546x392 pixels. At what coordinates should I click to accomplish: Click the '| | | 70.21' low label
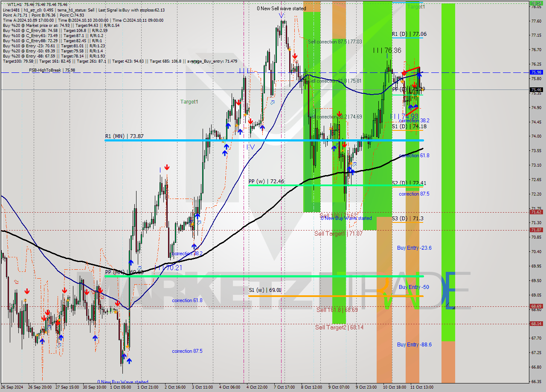click(168, 268)
